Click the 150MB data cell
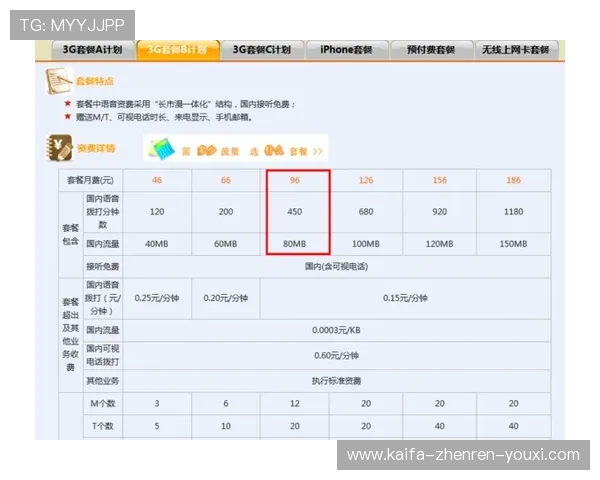The image size is (600, 480). pos(514,244)
